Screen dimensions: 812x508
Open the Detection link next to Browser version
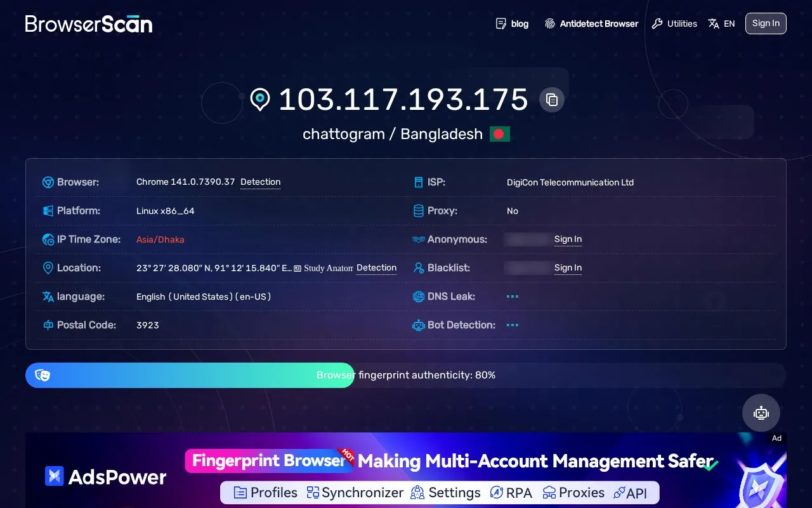[260, 182]
